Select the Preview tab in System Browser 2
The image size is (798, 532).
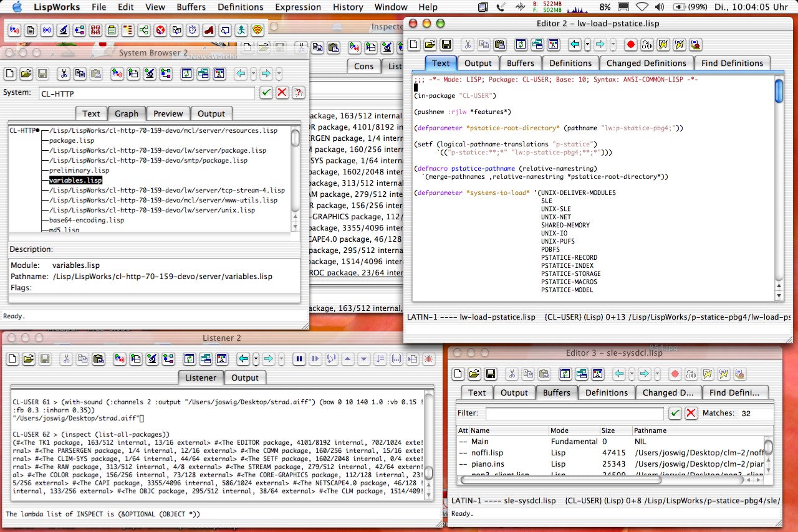(168, 113)
